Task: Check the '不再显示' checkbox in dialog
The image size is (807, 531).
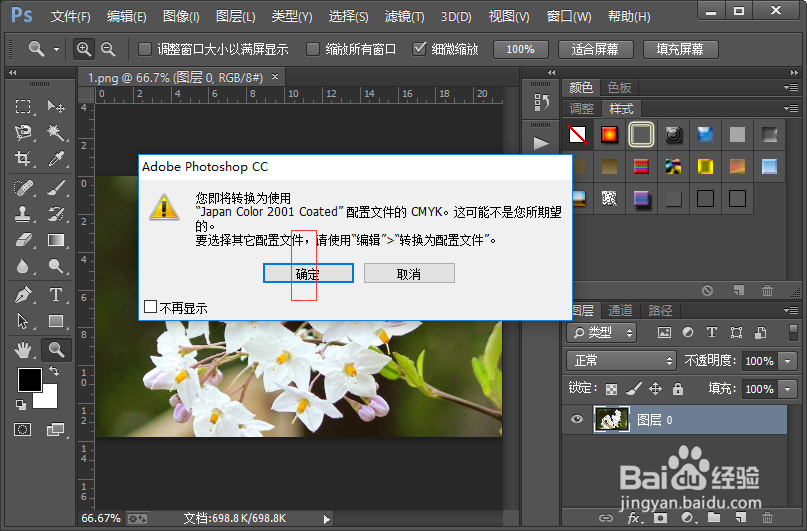Action: tap(150, 307)
